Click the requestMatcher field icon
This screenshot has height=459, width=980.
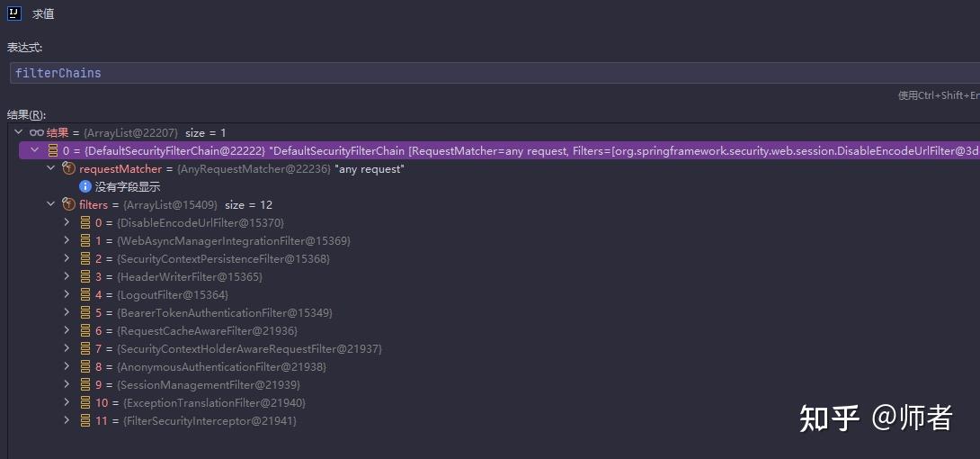pyautogui.click(x=69, y=168)
